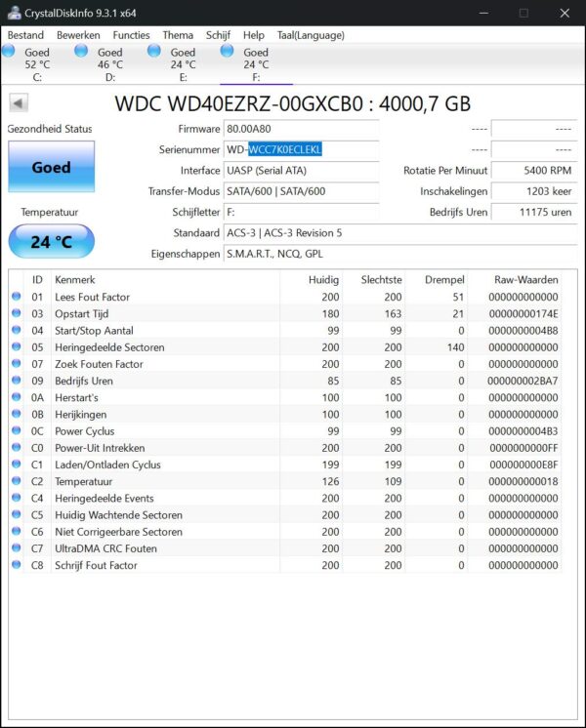Minimize the CrystalDiskInfo window
586x728 pixels.
[483, 13]
